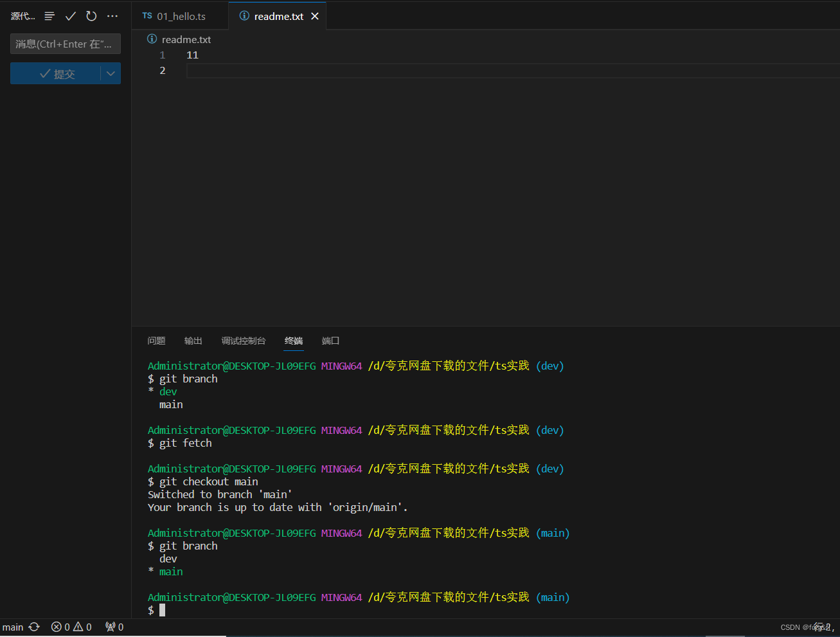Click the blue 提交 commit button
The image size is (840, 637).
tap(58, 73)
